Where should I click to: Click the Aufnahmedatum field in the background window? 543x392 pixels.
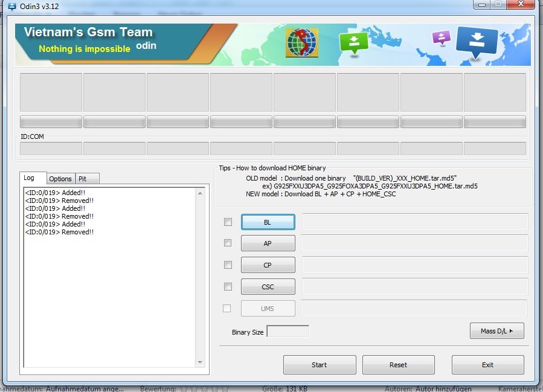point(85,389)
